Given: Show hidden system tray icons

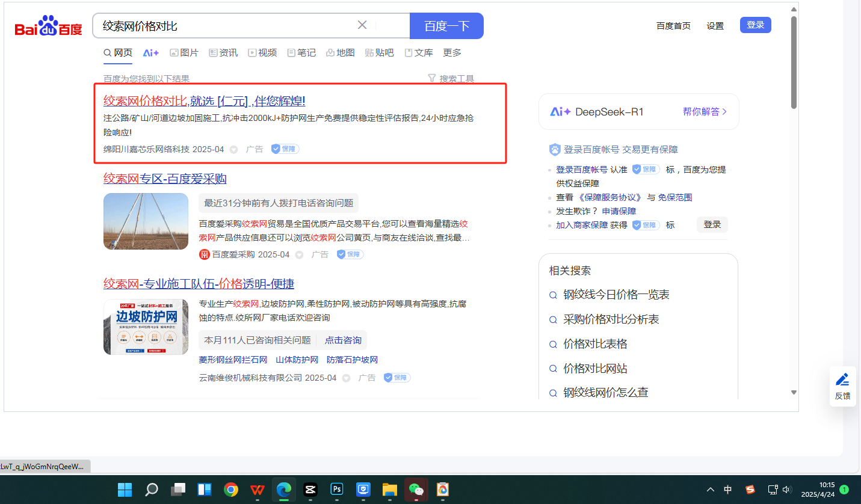Looking at the screenshot, I should (711, 490).
